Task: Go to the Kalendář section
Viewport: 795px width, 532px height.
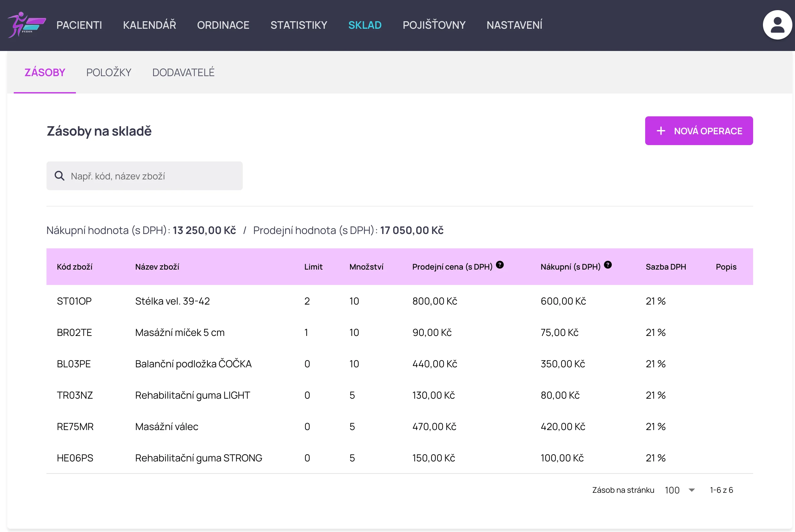Action: tap(150, 25)
